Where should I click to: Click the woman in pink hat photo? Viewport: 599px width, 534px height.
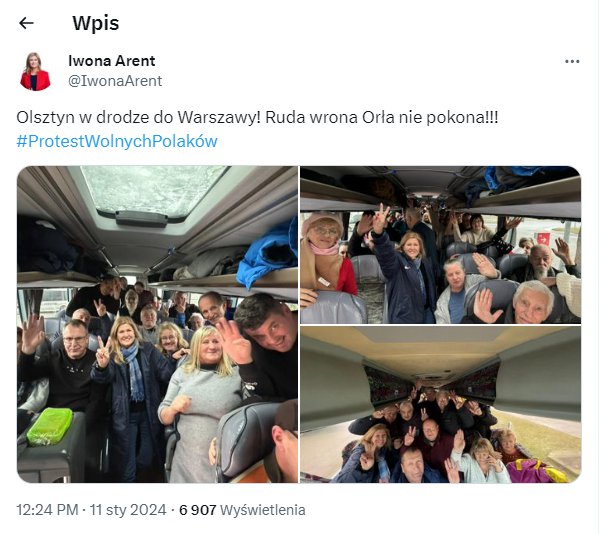[x=327, y=254]
